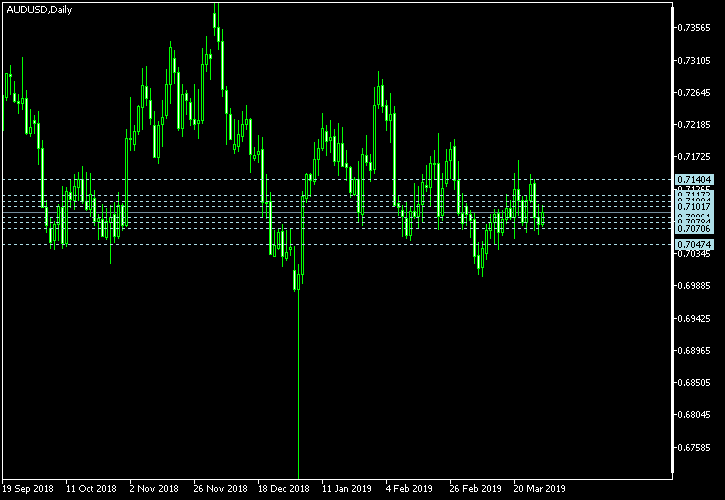Select the 0.71017 horizontal line price tag
The width and height of the screenshot is (725, 500).
694,206
